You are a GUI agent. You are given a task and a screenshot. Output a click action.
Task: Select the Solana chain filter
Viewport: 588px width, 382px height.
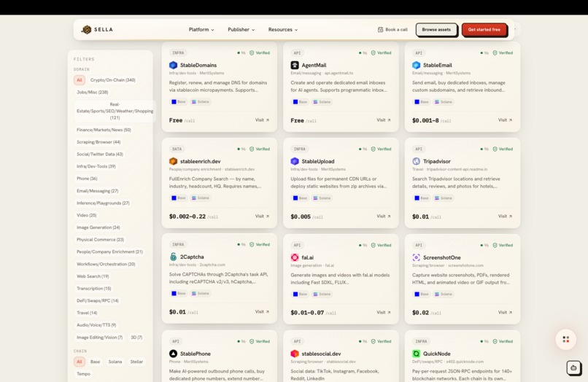(x=115, y=362)
